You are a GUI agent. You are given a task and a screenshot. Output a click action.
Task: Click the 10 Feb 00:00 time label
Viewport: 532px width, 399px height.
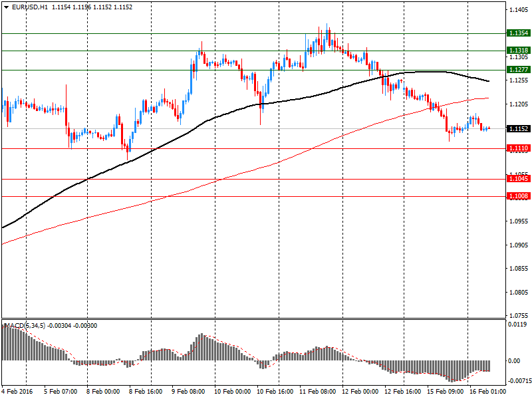[232, 392]
